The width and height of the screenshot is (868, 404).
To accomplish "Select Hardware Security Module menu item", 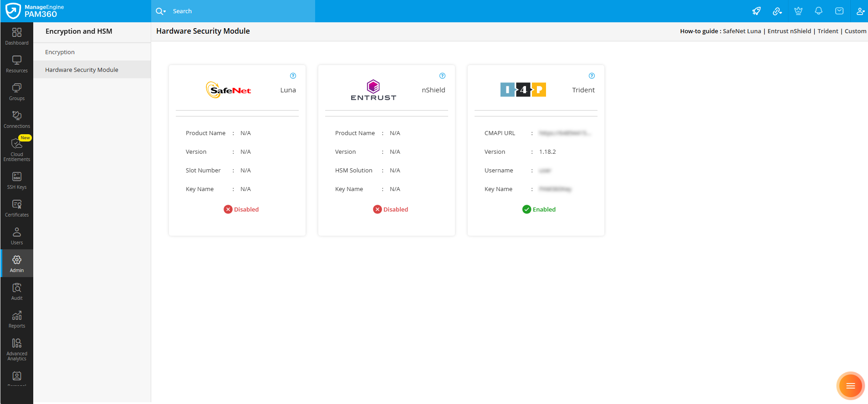I will click(x=92, y=70).
